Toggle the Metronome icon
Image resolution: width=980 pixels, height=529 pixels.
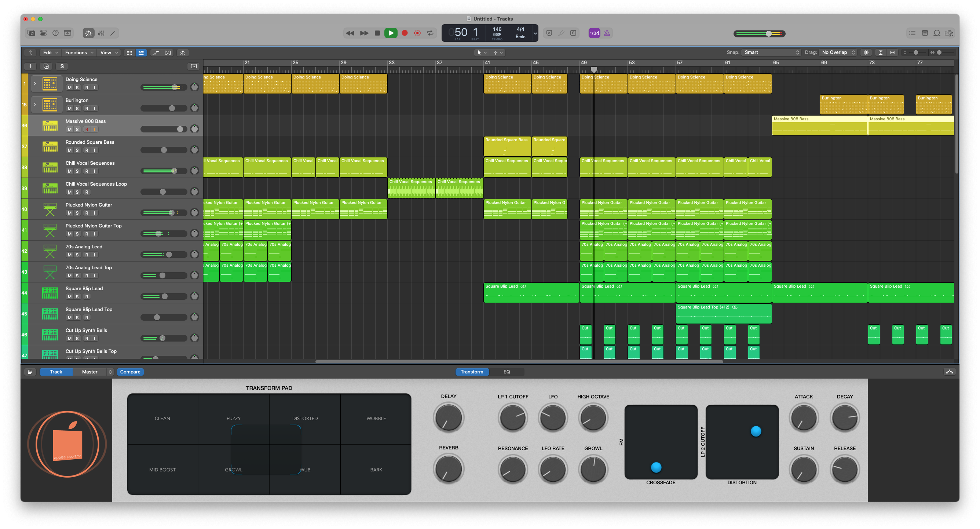pyautogui.click(x=607, y=33)
